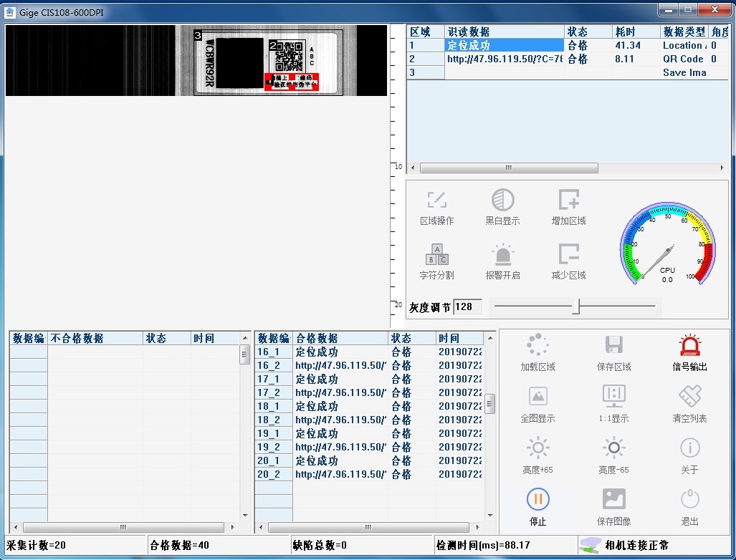The image size is (736, 560).
Task: Click the 增加区域 add region icon
Action: [568, 201]
